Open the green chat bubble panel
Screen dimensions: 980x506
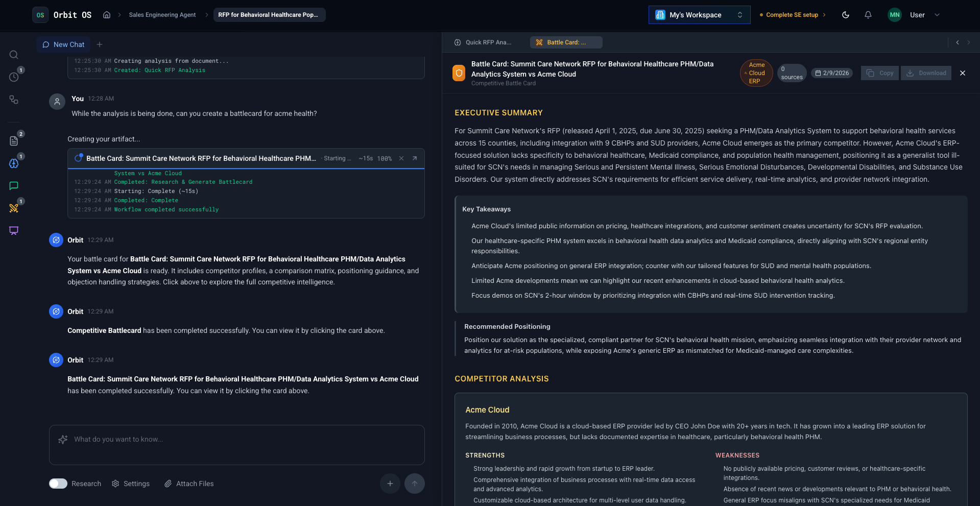pos(14,185)
